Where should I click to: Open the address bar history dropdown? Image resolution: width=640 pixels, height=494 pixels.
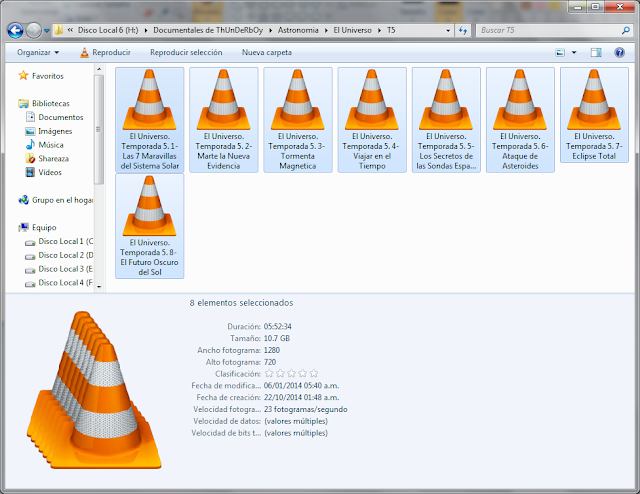(448, 31)
